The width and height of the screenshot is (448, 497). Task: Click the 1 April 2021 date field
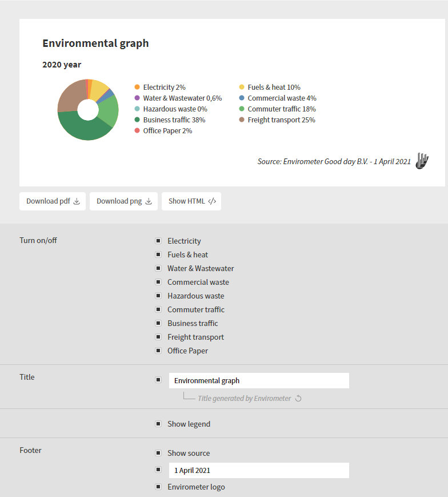259,470
